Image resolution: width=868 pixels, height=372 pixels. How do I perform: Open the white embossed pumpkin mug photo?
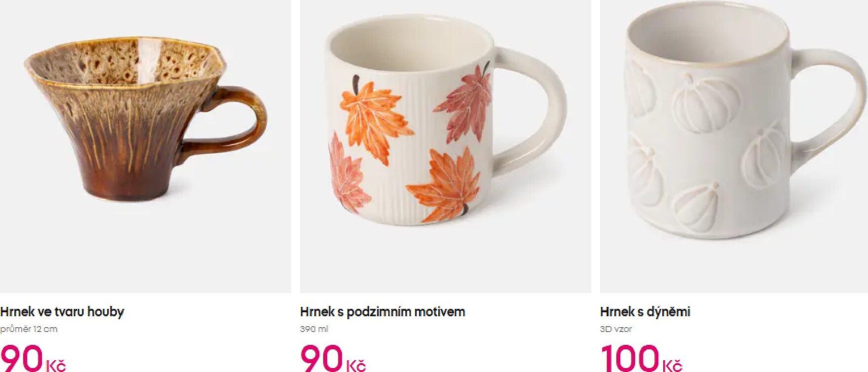[x=734, y=147]
